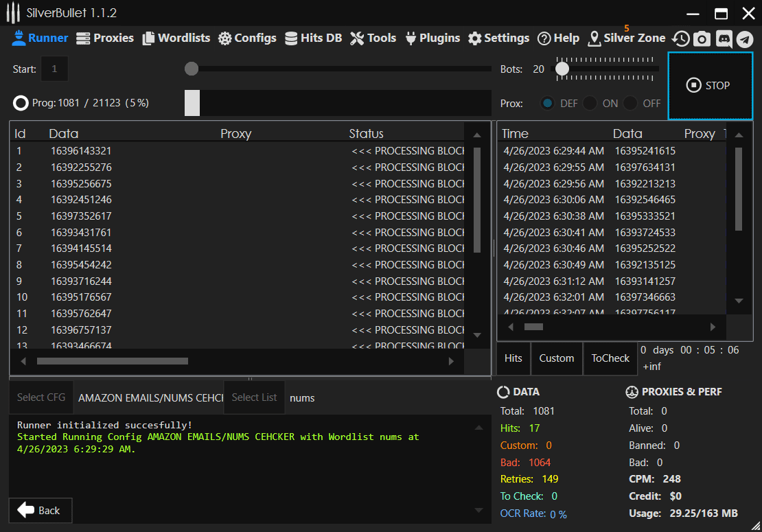Viewport: 762px width, 532px height.
Task: Select the ON proxy radio button
Action: (x=590, y=104)
